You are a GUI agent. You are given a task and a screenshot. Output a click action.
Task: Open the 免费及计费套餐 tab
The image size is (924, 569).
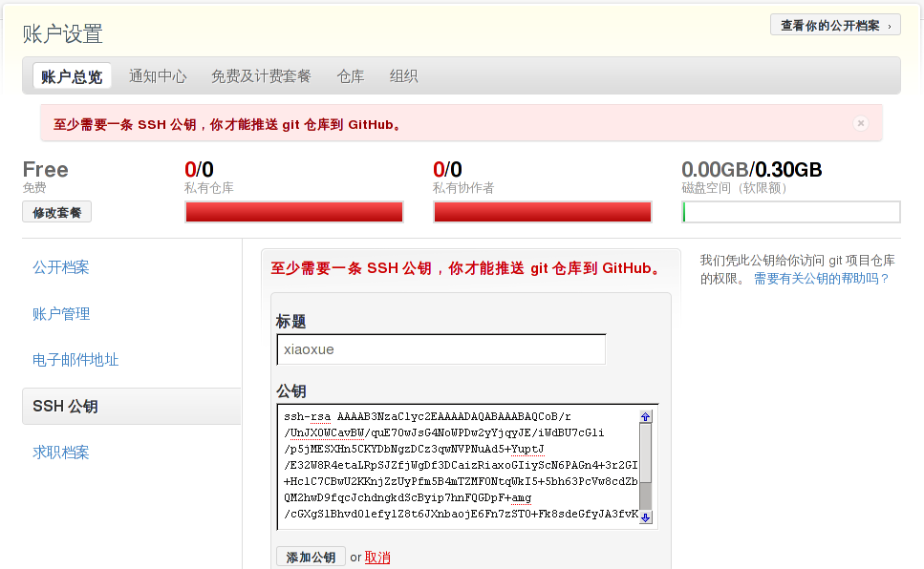point(261,76)
